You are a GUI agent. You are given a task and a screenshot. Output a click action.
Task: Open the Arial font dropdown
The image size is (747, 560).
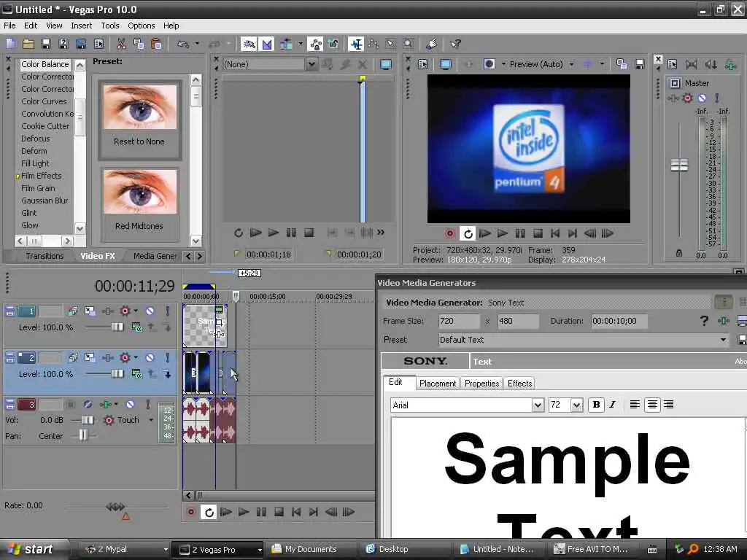pos(538,405)
